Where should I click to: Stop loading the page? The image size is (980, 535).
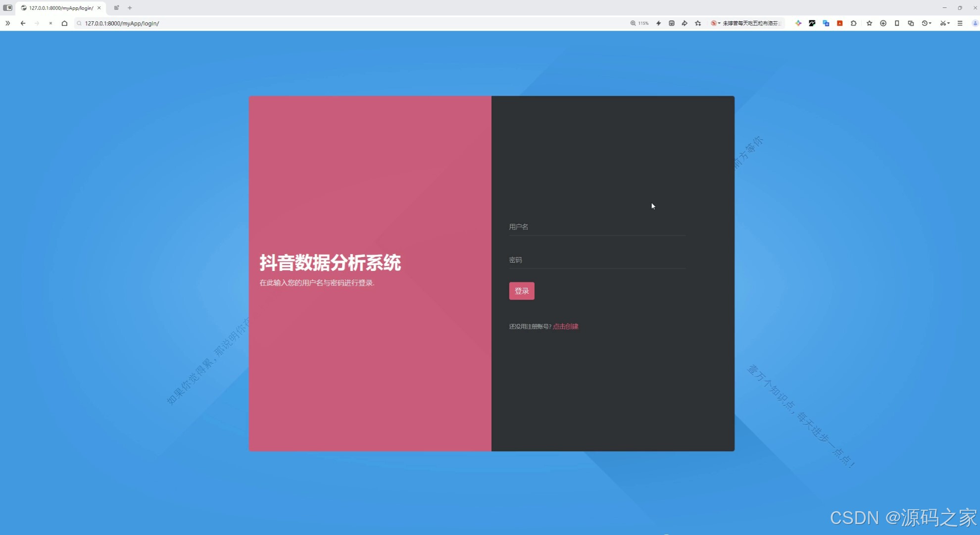pos(50,23)
